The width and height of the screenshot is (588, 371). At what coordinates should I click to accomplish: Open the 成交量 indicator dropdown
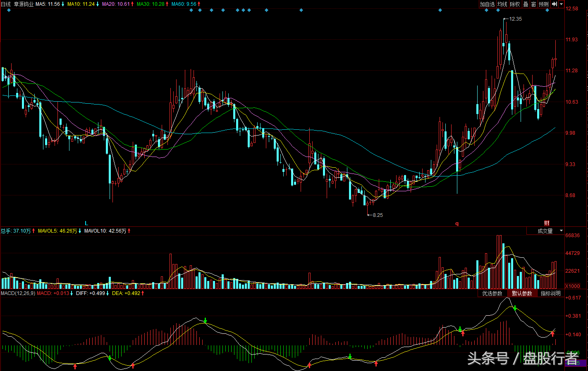545,231
